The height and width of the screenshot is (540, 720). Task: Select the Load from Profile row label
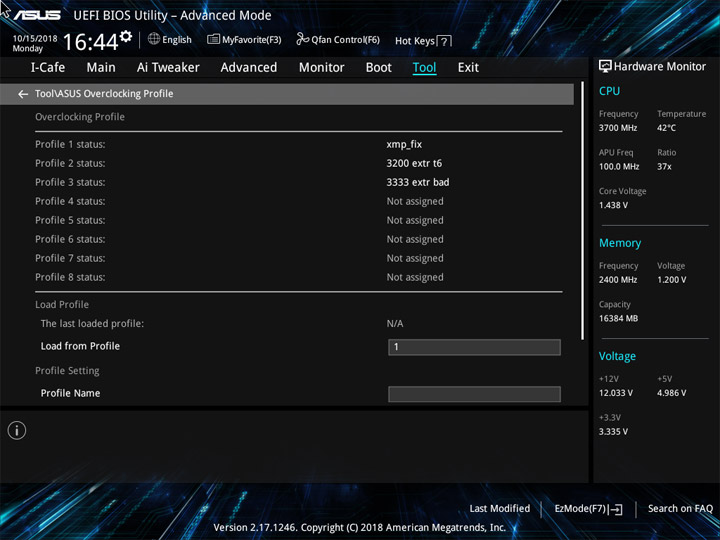pos(80,346)
